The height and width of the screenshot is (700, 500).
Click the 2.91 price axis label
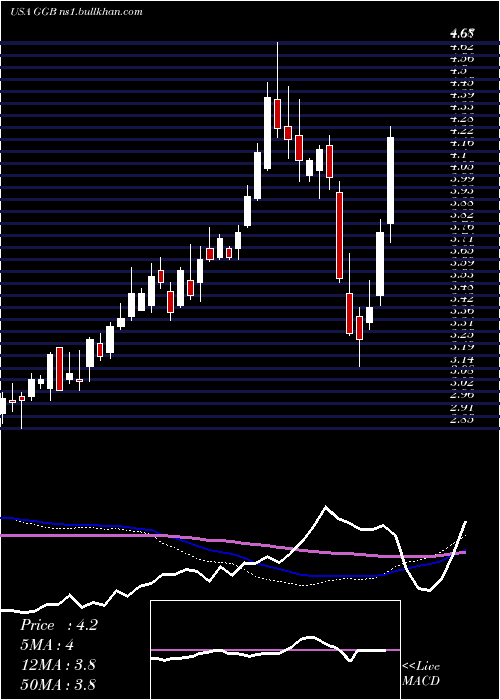coord(462,407)
